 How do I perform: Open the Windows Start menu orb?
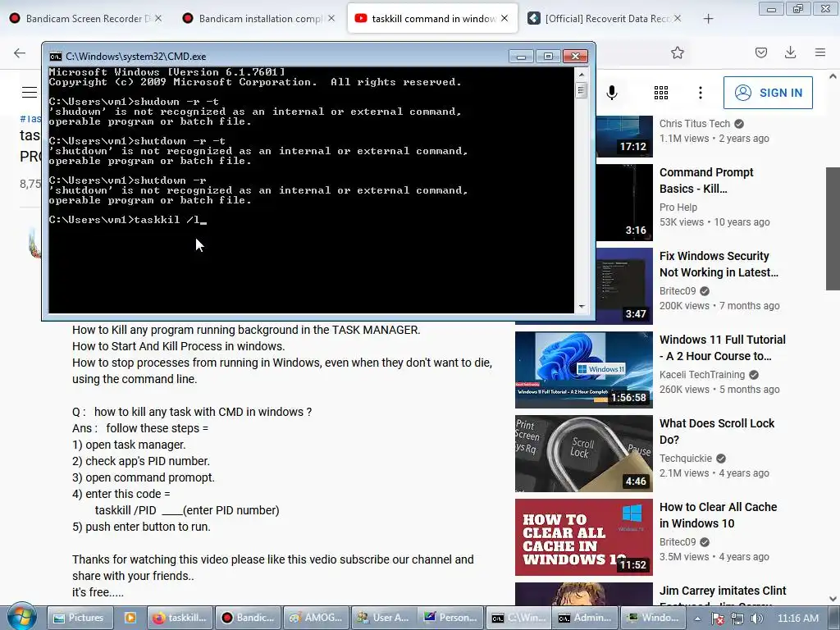21,617
